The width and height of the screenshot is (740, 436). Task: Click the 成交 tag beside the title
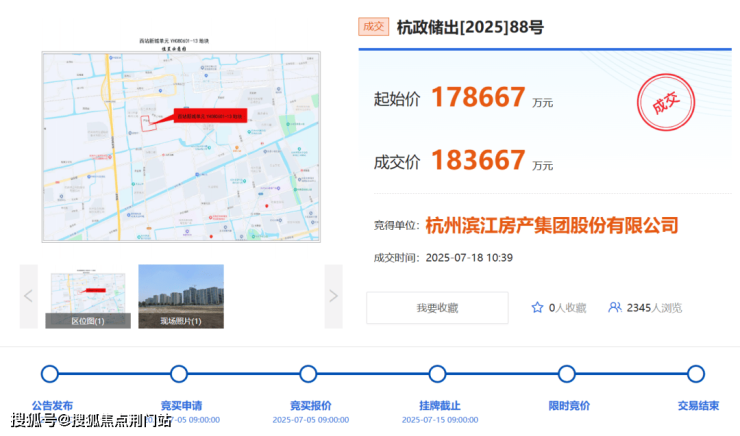point(373,27)
